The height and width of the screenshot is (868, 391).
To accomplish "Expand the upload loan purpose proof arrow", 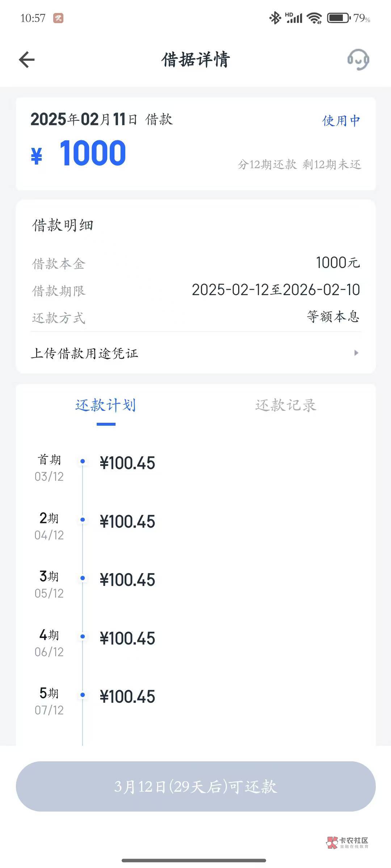I will click(356, 353).
